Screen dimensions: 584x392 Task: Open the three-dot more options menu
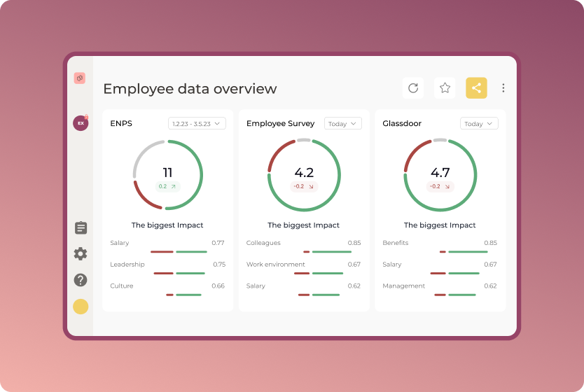503,88
